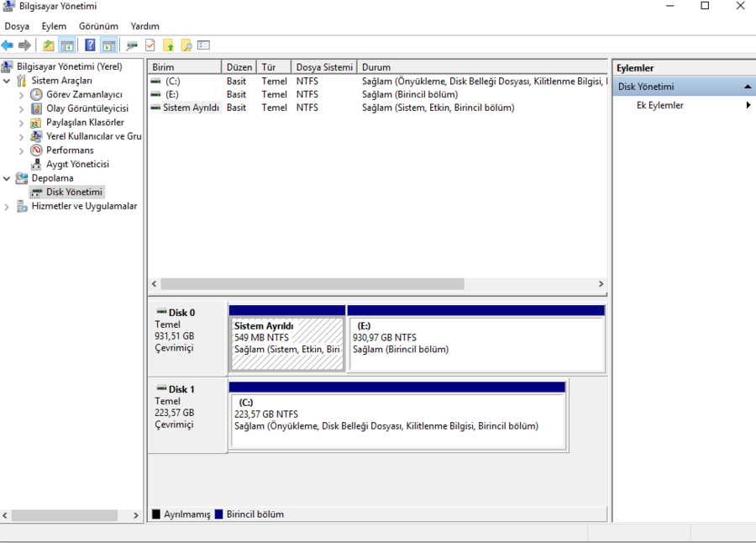Viewport: 756px width, 543px height.
Task: Click the drive icon beside (C:) in volume list
Action: [x=155, y=81]
